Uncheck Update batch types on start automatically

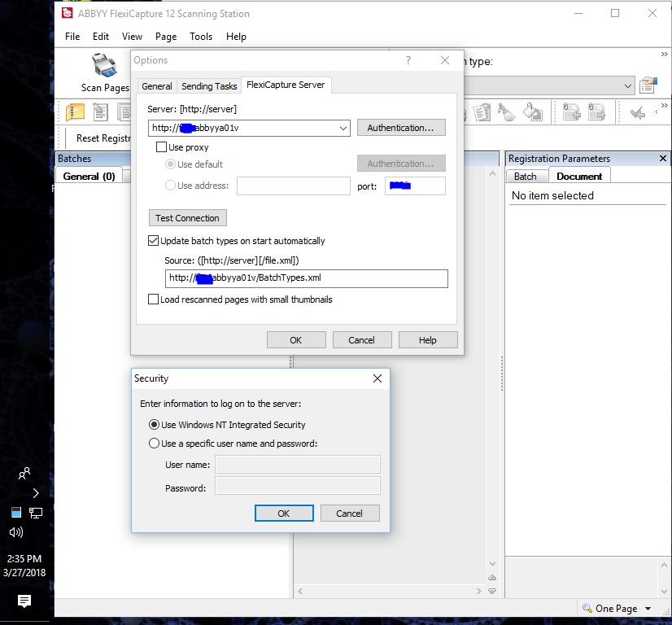point(154,241)
